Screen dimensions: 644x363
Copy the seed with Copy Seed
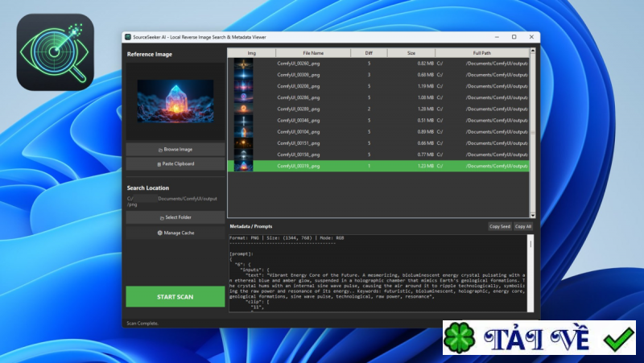[x=500, y=227]
